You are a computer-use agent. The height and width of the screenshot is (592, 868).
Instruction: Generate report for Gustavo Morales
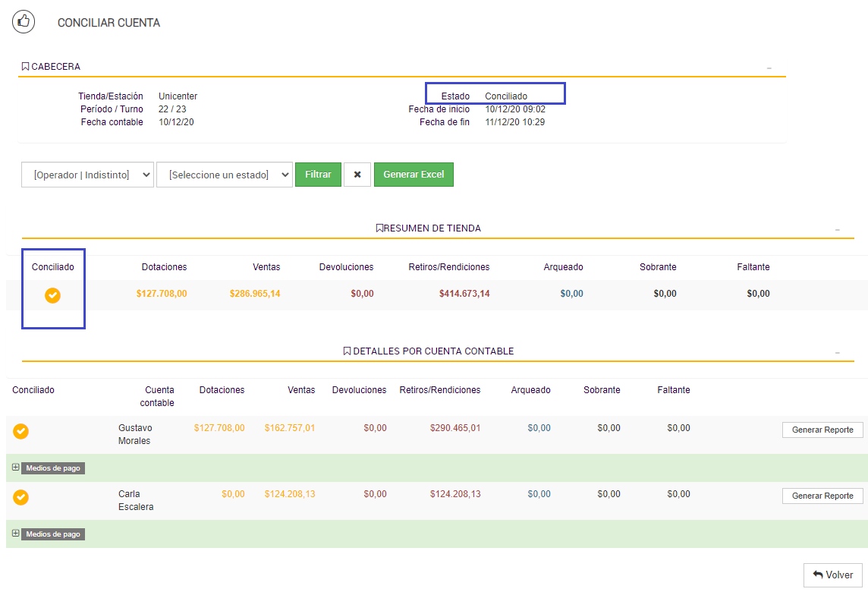[822, 430]
